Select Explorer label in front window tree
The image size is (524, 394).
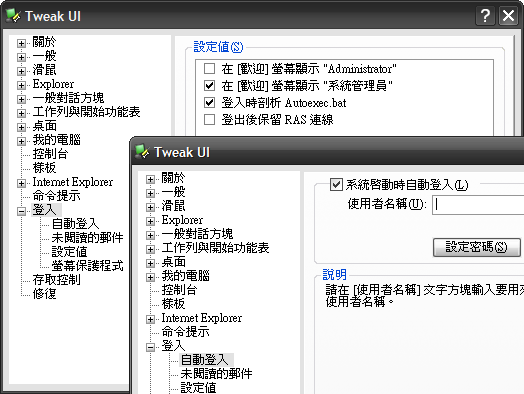tap(182, 220)
